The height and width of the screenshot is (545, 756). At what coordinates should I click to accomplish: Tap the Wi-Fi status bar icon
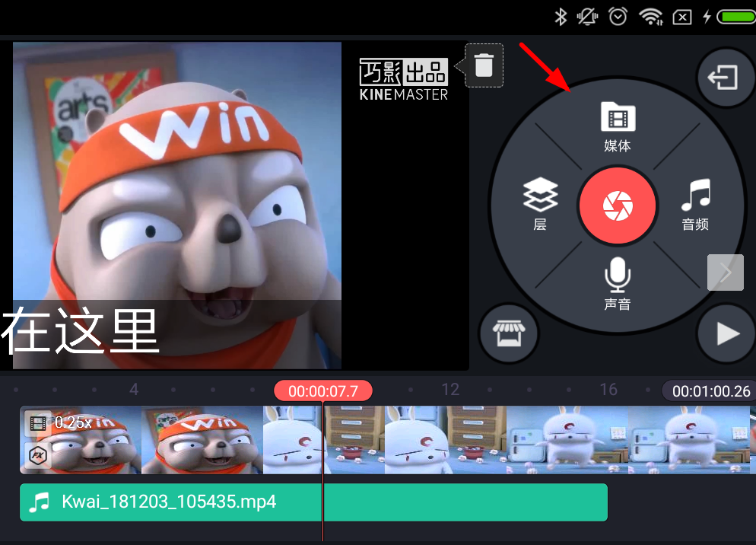point(650,16)
